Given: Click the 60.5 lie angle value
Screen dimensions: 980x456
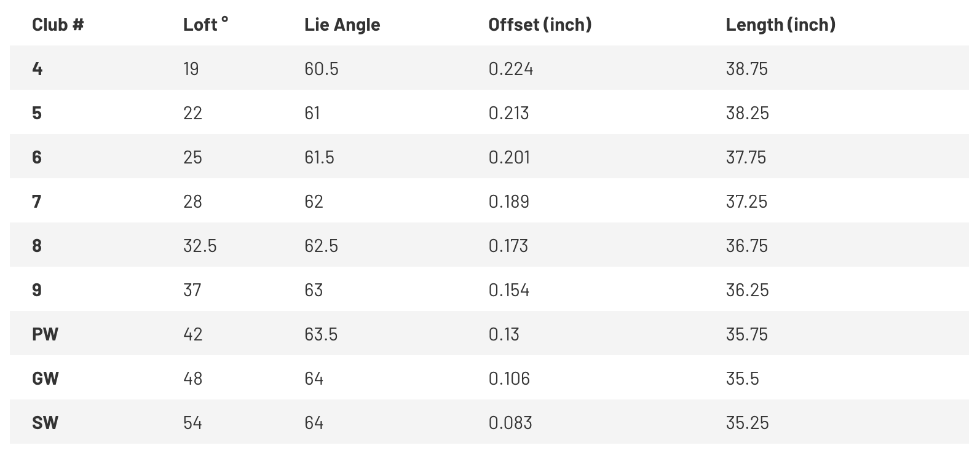Looking at the screenshot, I should tap(321, 69).
